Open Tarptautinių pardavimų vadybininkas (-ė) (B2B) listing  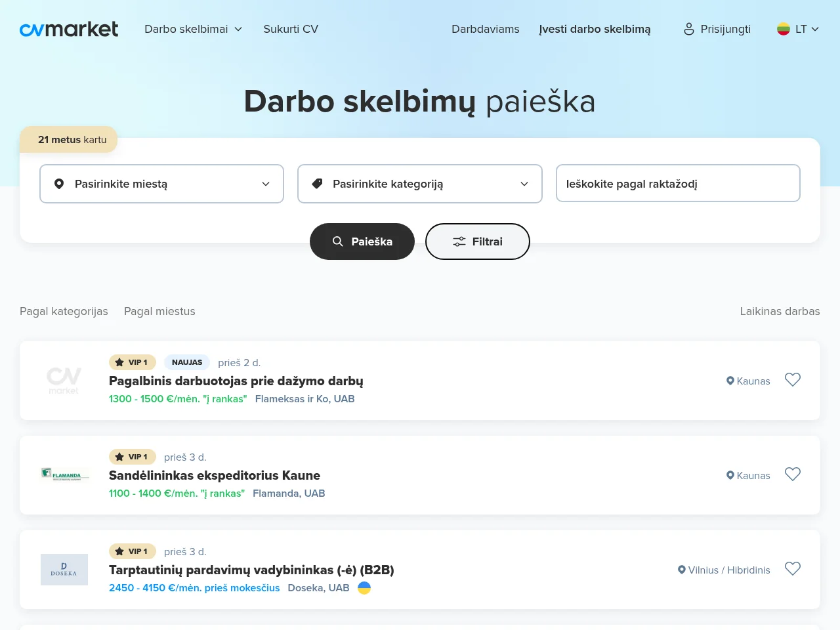251,570
